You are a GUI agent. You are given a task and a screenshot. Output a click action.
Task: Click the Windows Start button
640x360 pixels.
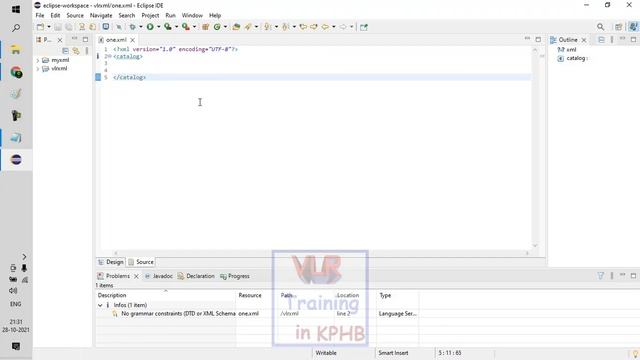[x=16, y=9]
